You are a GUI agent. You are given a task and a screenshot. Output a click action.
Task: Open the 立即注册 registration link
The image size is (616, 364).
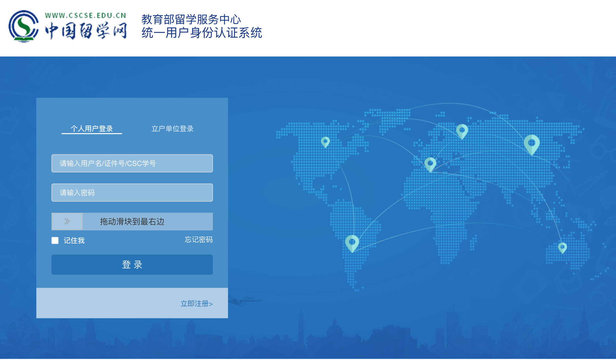197,304
